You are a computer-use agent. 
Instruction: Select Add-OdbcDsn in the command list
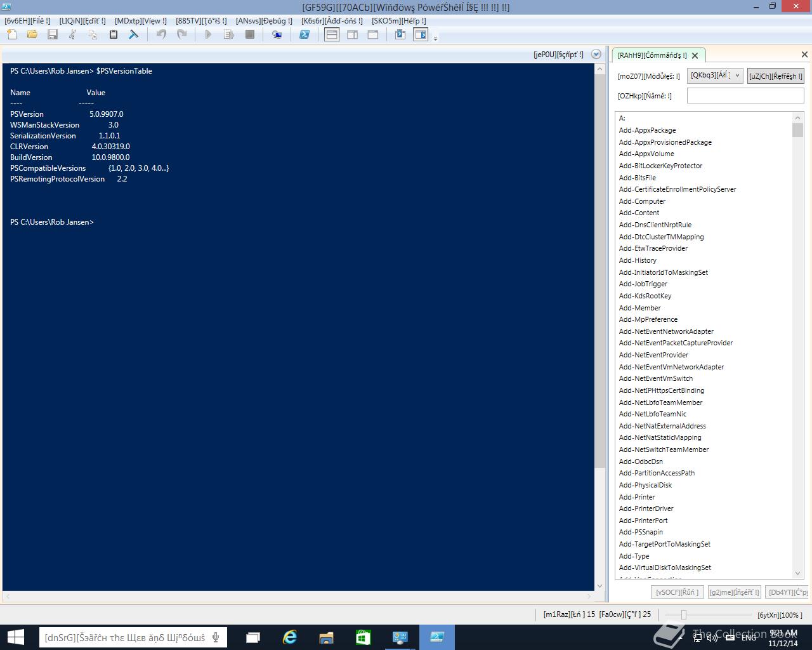(x=641, y=461)
